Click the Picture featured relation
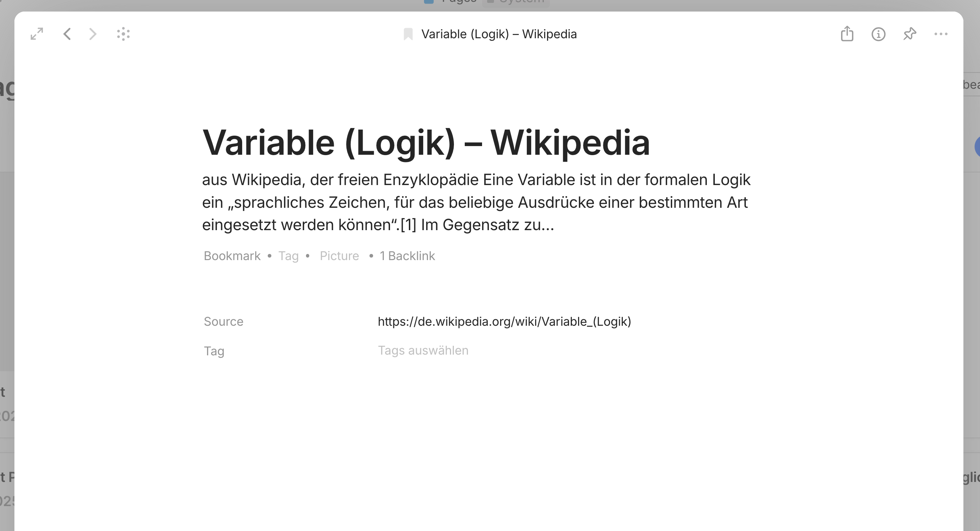 [x=339, y=256]
